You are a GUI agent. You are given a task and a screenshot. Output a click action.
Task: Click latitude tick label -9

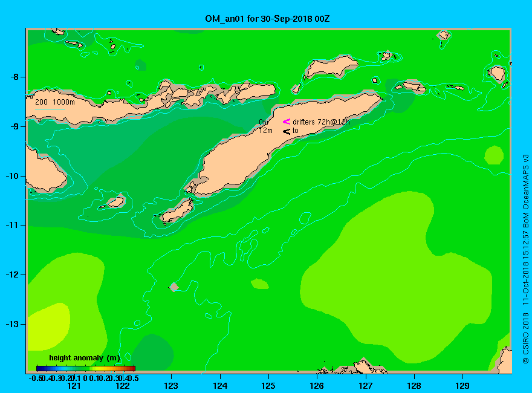pyautogui.click(x=14, y=126)
